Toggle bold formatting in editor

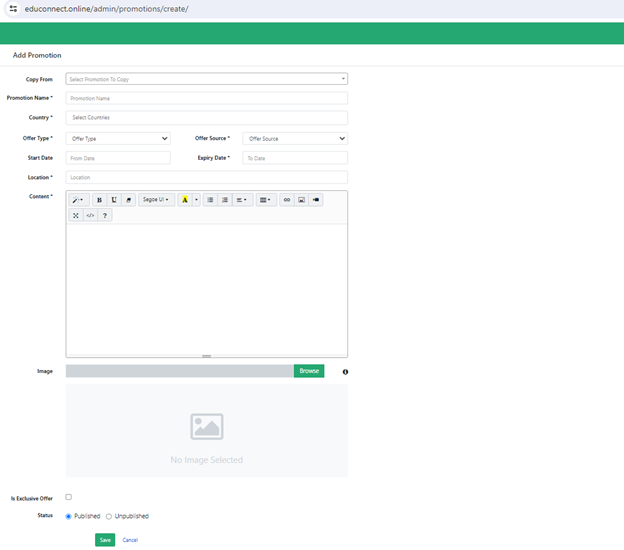tap(99, 200)
